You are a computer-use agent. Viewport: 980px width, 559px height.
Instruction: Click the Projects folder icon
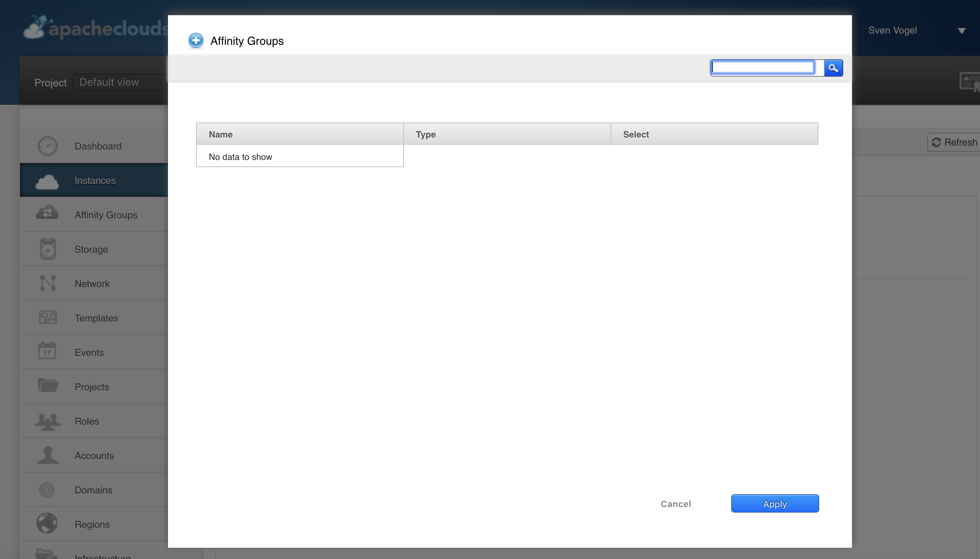pyautogui.click(x=48, y=385)
